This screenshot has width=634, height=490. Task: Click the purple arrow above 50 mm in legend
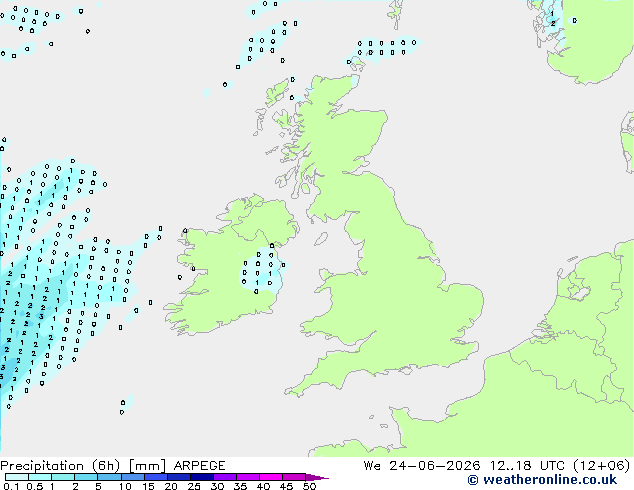tap(317, 478)
